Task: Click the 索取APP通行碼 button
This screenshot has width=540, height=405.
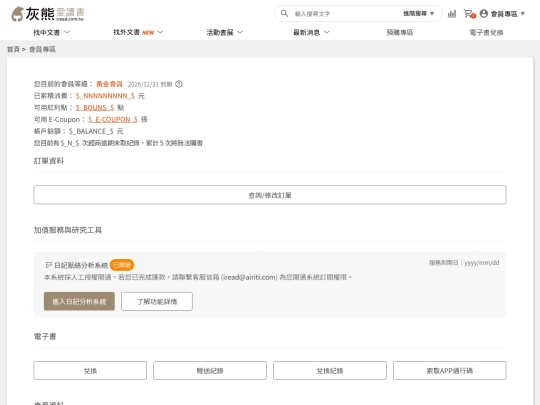Action: 450,371
